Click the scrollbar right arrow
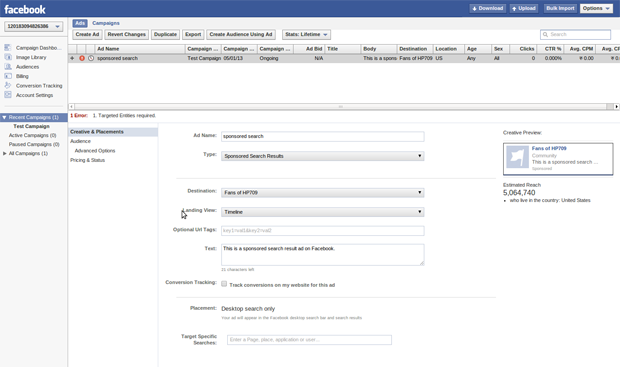620x367 pixels. point(616,106)
